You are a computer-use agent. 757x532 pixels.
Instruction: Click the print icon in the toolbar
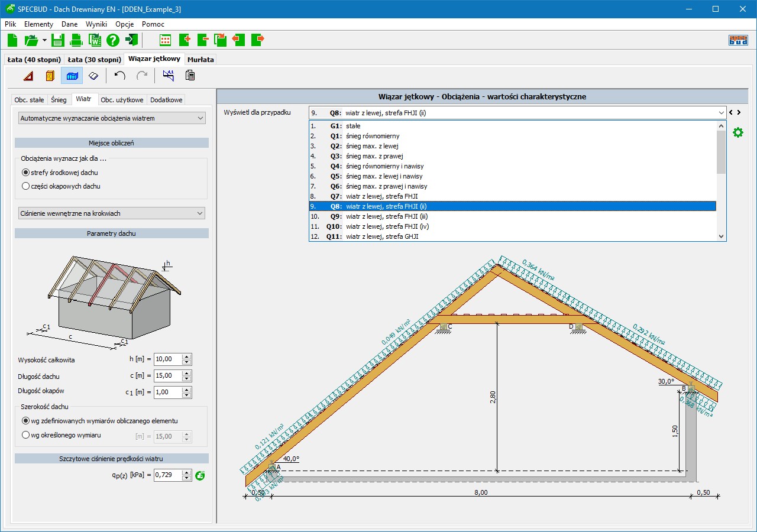point(76,40)
